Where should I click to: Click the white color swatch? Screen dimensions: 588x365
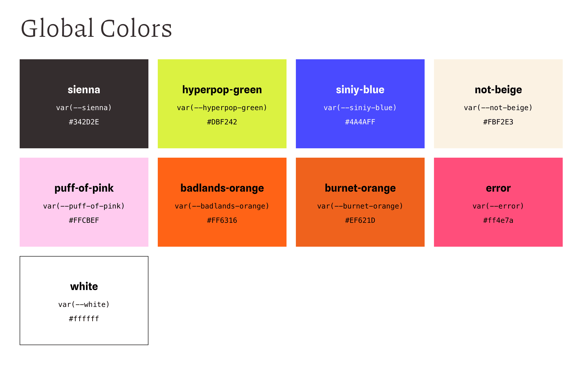84,301
